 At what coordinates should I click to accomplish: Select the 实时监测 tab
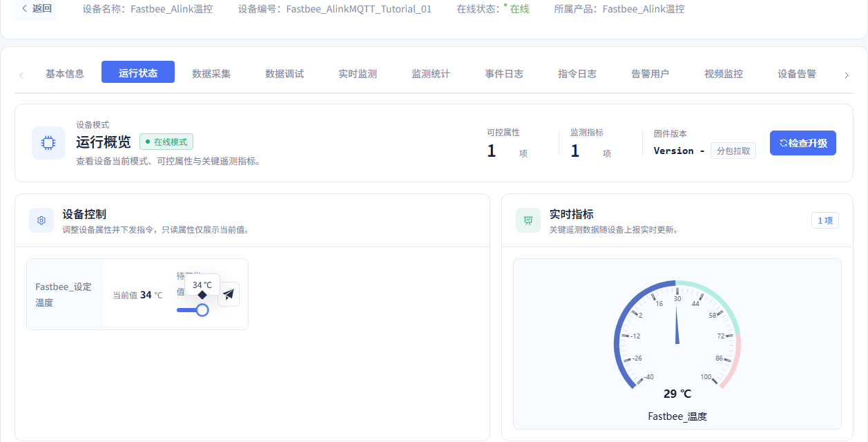click(x=358, y=73)
